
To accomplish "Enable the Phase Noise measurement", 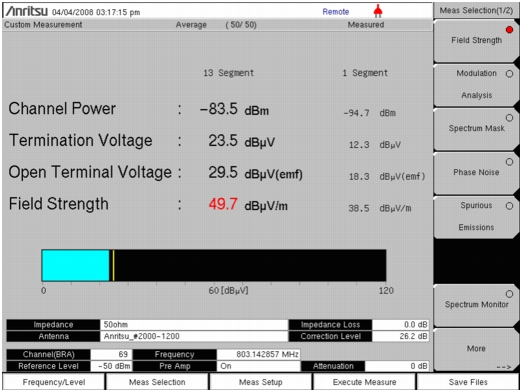I will click(476, 172).
